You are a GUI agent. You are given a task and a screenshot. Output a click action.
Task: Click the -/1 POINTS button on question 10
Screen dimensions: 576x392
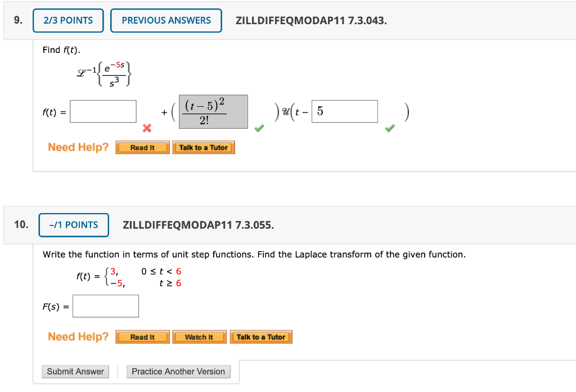tap(74, 225)
